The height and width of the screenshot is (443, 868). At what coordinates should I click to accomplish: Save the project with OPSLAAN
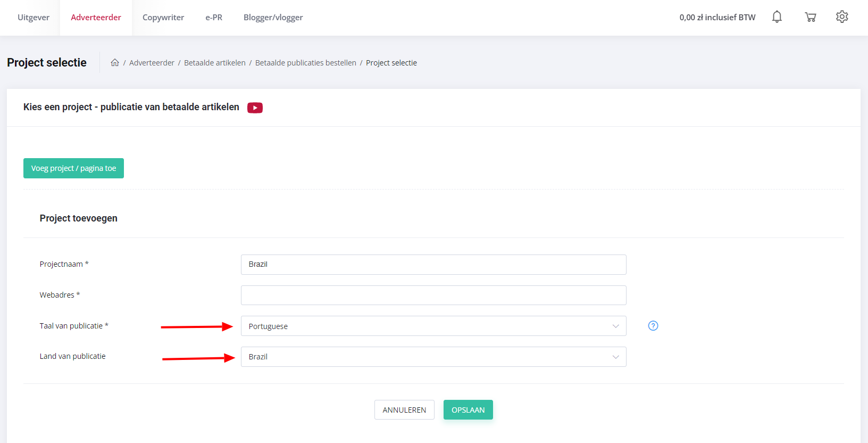point(468,410)
